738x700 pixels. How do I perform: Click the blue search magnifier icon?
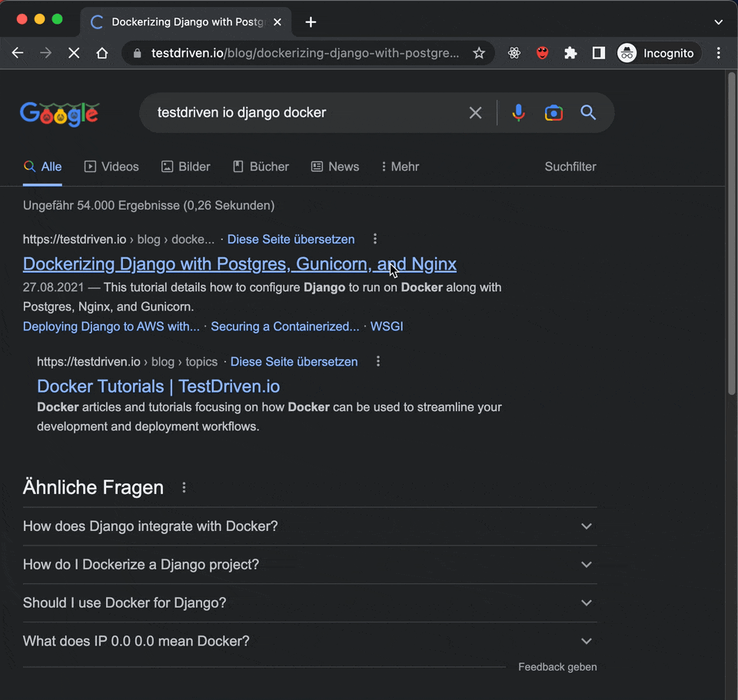(x=588, y=112)
